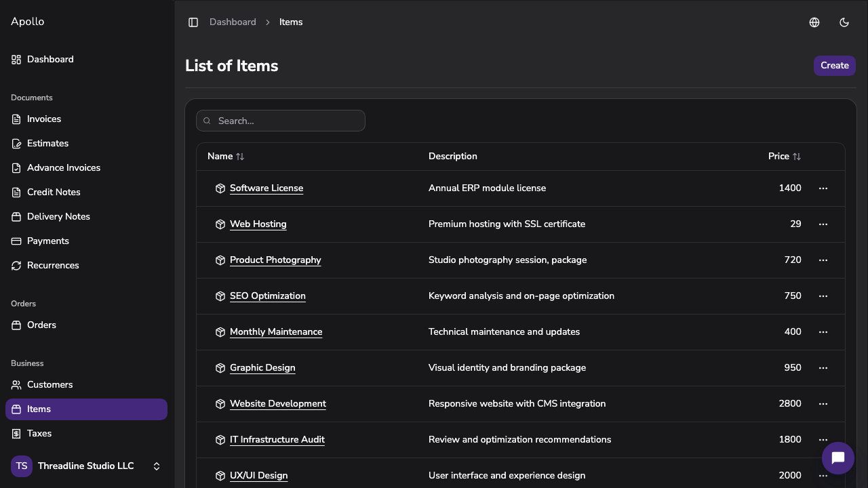Image resolution: width=868 pixels, height=488 pixels.
Task: Open row actions for Software License
Action: coord(823,188)
